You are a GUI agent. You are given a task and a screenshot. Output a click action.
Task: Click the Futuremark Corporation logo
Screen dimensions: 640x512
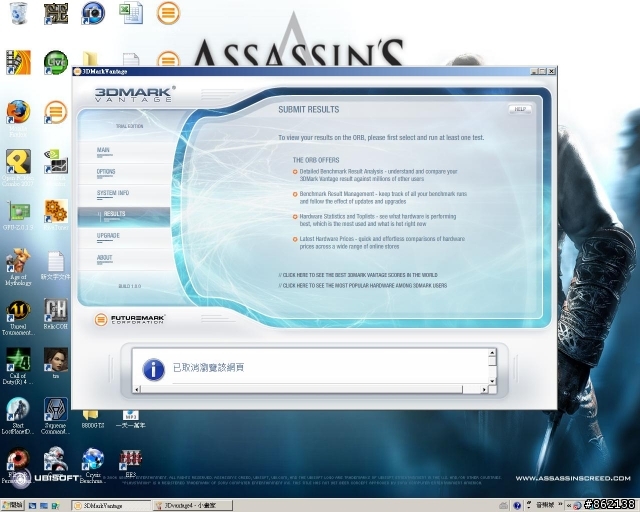(129, 319)
